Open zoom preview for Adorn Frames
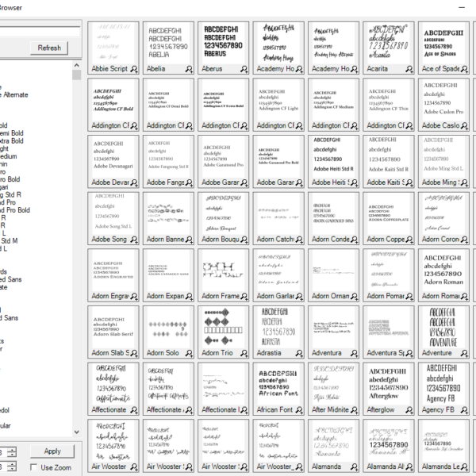Screen dimensions: 476x476 [244, 296]
